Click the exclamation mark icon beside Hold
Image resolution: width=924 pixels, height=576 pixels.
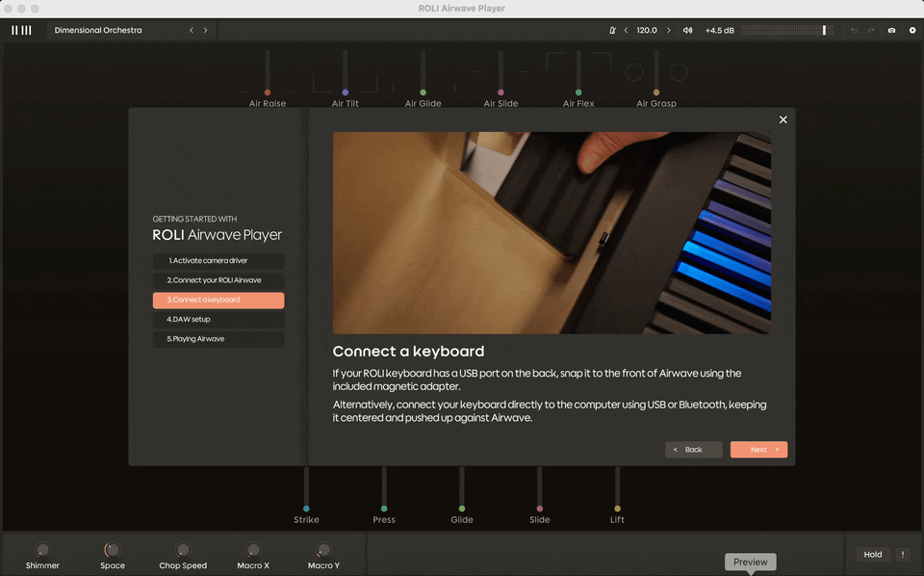click(x=902, y=554)
